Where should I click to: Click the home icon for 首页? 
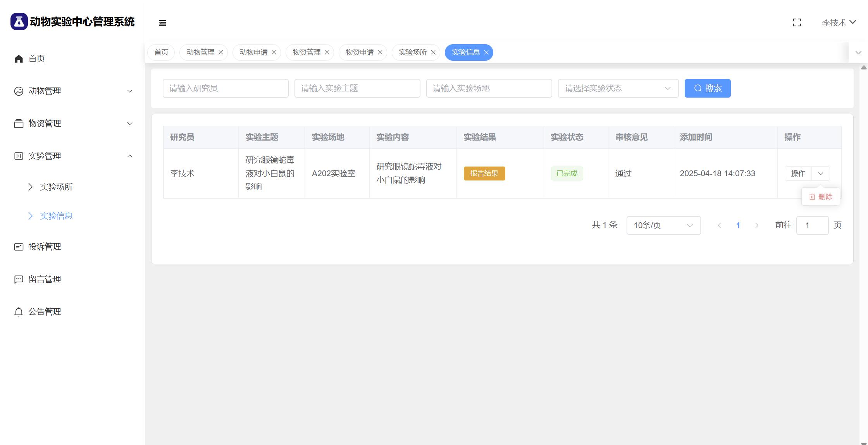pos(19,58)
